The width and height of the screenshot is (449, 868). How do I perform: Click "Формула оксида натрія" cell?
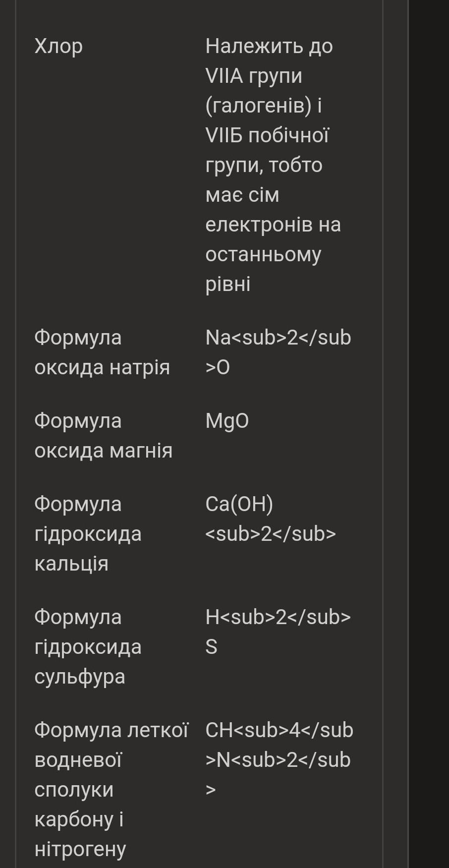[x=102, y=352]
